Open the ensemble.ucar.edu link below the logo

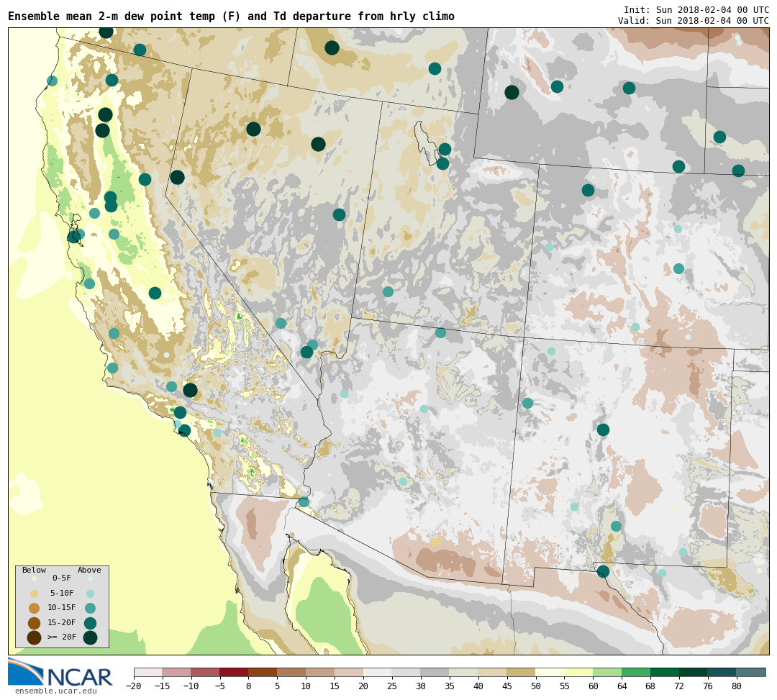[x=56, y=691]
